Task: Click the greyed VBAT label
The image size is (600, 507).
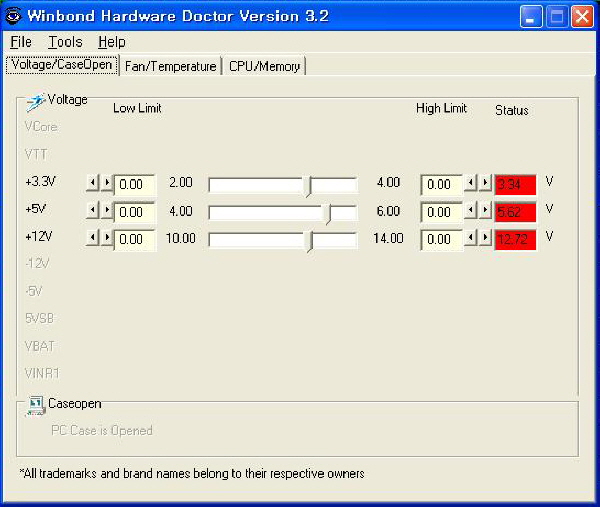Action: point(40,346)
